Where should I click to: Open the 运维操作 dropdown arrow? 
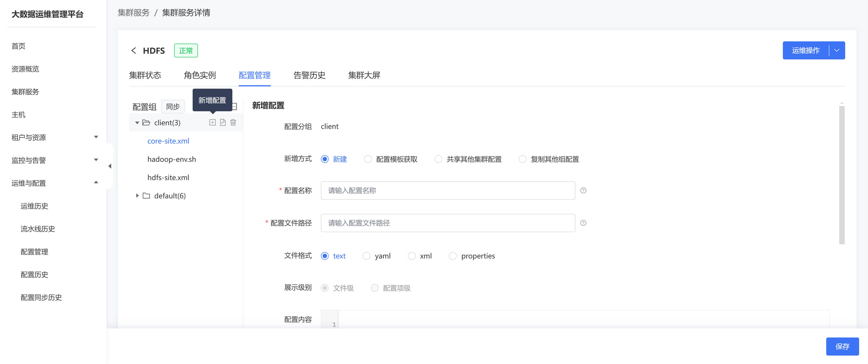837,50
